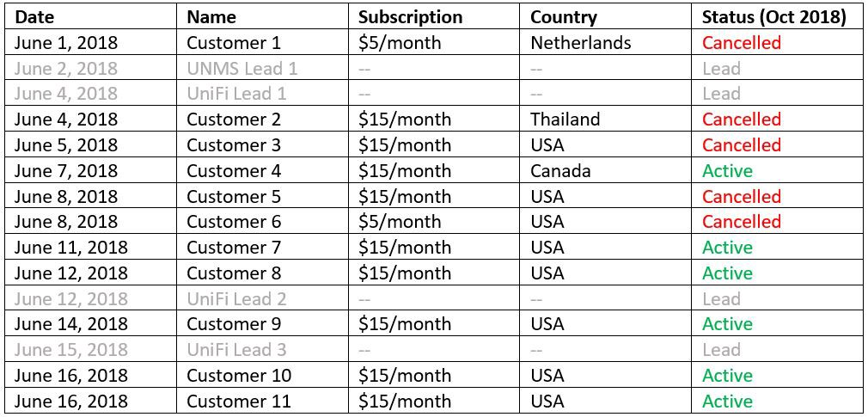Screen dimensions: 868x417
Task: Click the Customer 8 name cell
Action: [234, 273]
